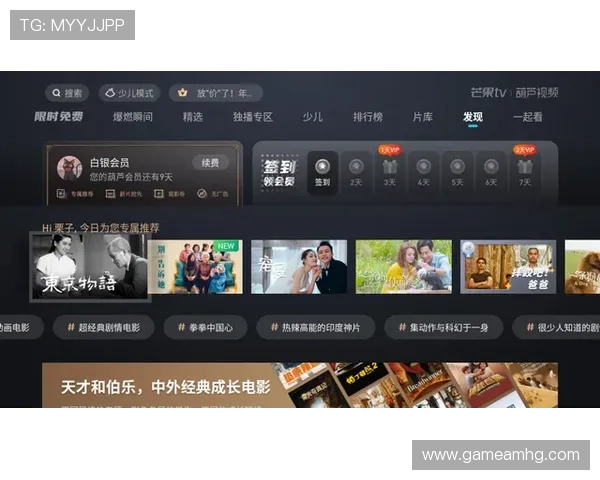This screenshot has height=480, width=600.
Task: Open the # 超经典剧情电影 tag
Action: [104, 327]
